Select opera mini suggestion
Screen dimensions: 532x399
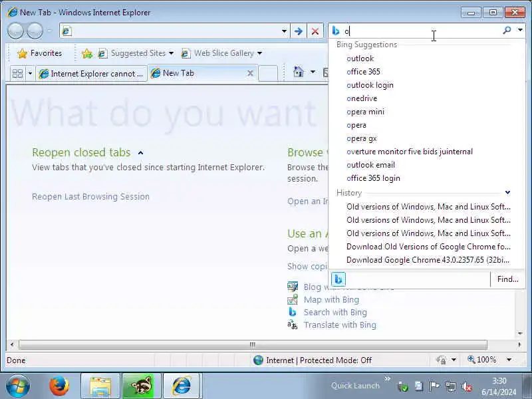[x=365, y=112]
